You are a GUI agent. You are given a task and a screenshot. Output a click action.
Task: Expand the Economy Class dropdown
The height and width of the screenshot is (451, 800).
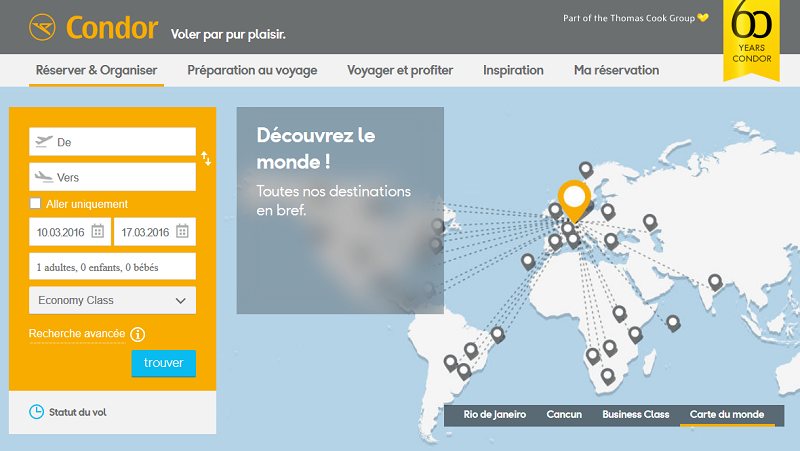point(112,300)
